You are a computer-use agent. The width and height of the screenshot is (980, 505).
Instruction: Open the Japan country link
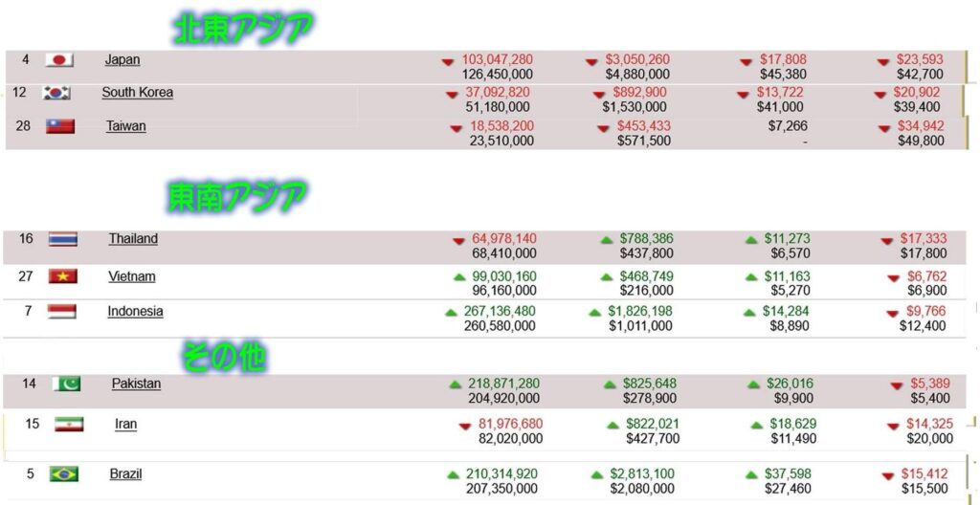pyautogui.click(x=122, y=60)
